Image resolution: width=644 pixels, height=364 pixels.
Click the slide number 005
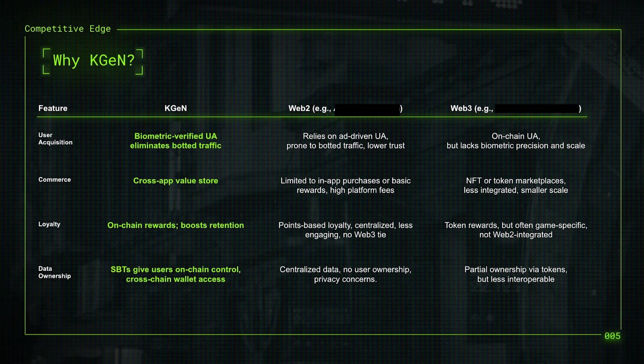612,336
